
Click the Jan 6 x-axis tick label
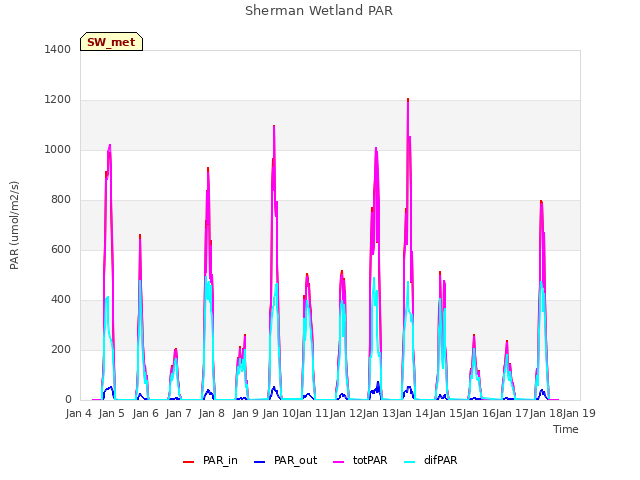(145, 413)
